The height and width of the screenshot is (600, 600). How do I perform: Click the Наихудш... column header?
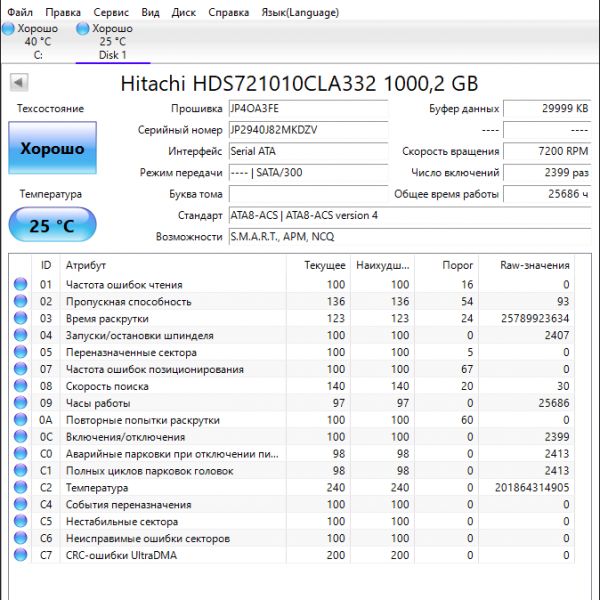tap(382, 265)
